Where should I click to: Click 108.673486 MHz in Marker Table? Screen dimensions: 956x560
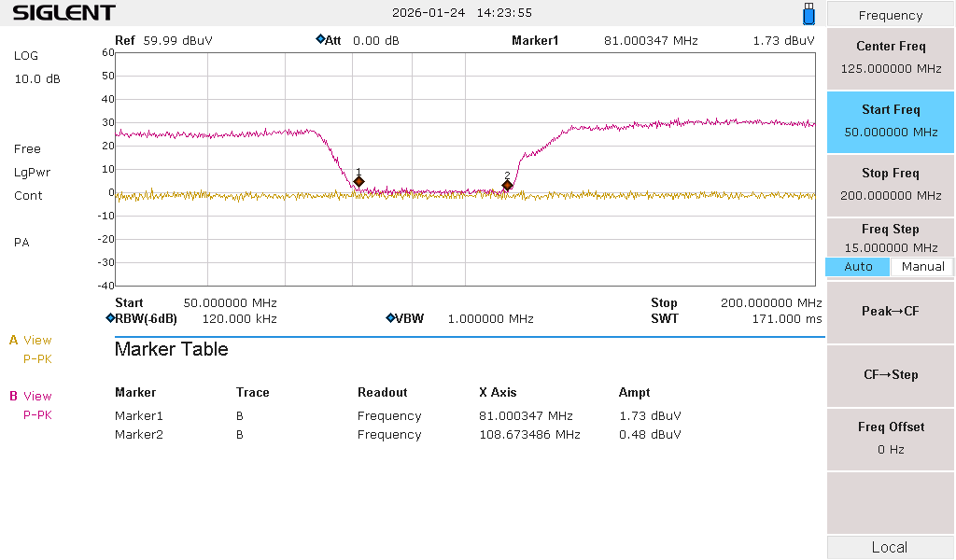point(529,435)
